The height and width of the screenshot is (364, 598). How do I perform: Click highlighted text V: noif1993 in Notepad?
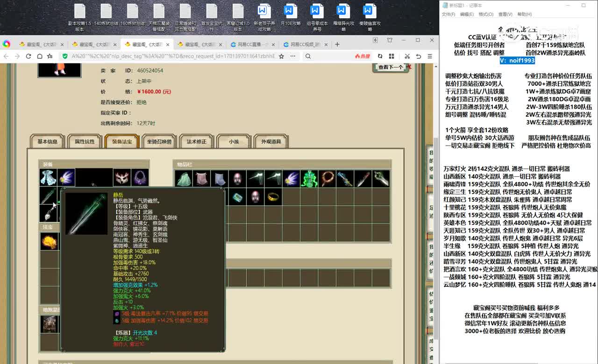click(x=517, y=60)
